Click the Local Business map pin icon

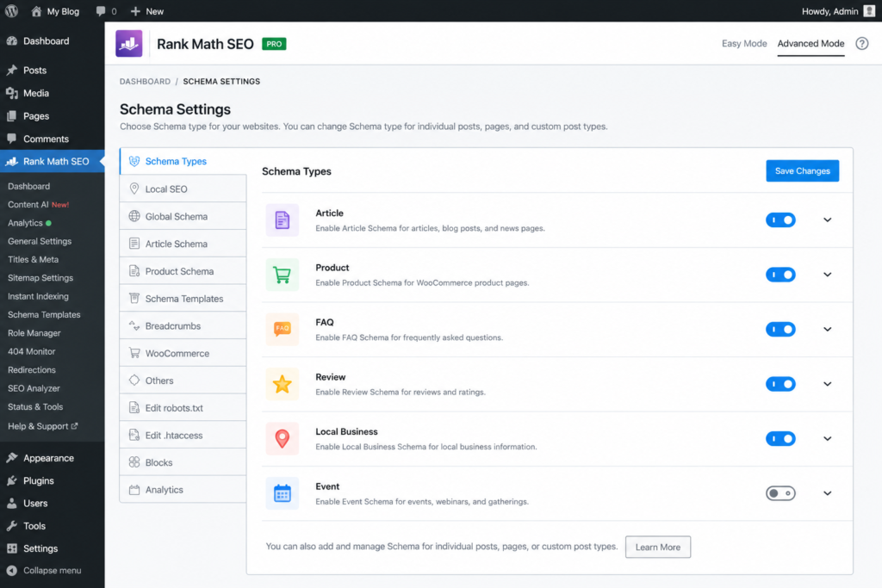[x=283, y=438]
